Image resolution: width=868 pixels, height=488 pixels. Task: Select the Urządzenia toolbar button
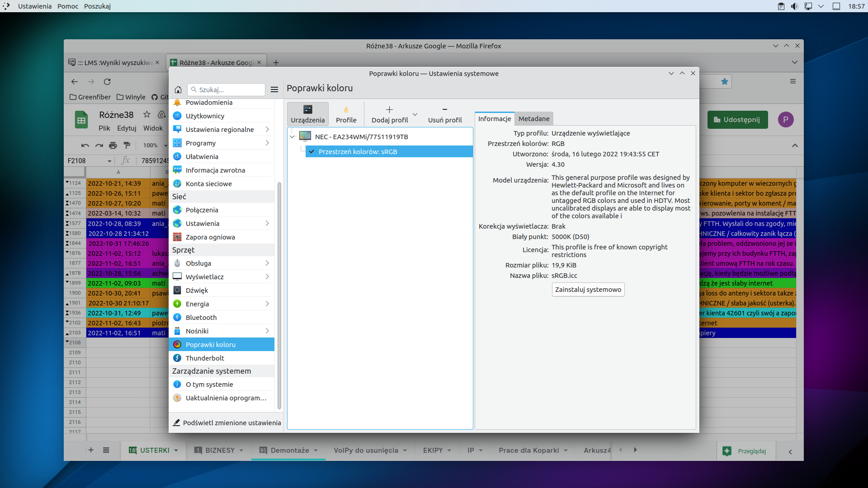tap(307, 114)
